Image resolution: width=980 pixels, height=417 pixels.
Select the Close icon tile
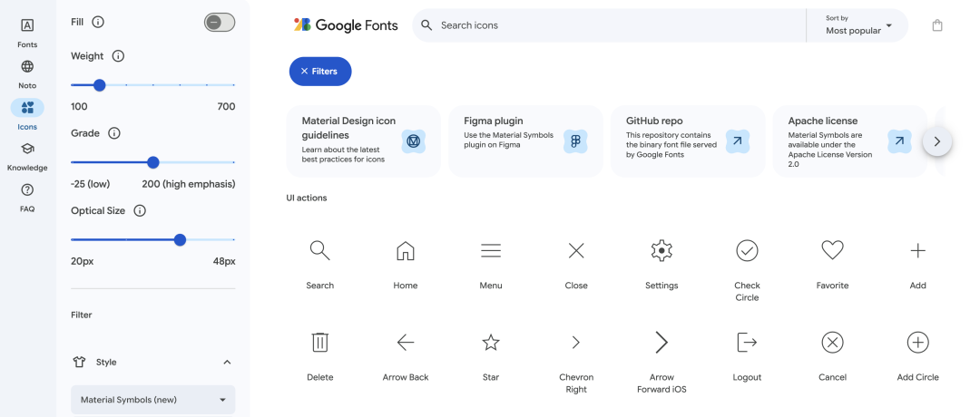[576, 264]
